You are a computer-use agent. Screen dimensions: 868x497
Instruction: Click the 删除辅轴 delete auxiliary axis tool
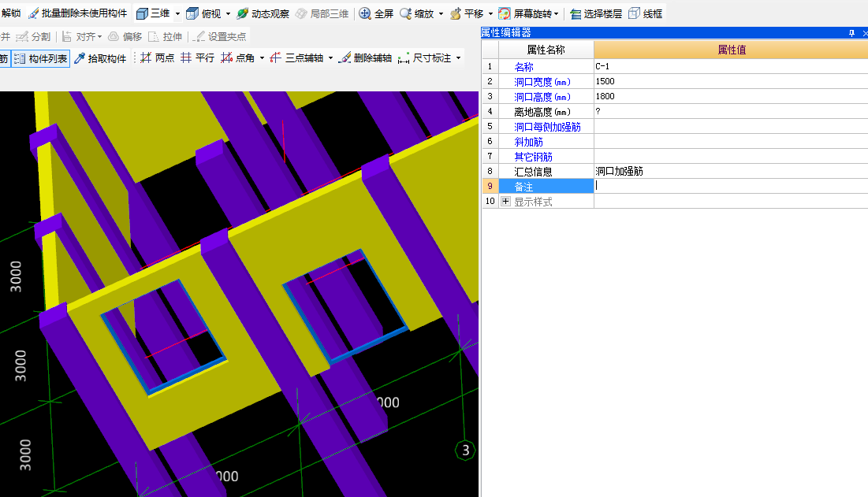[x=365, y=58]
